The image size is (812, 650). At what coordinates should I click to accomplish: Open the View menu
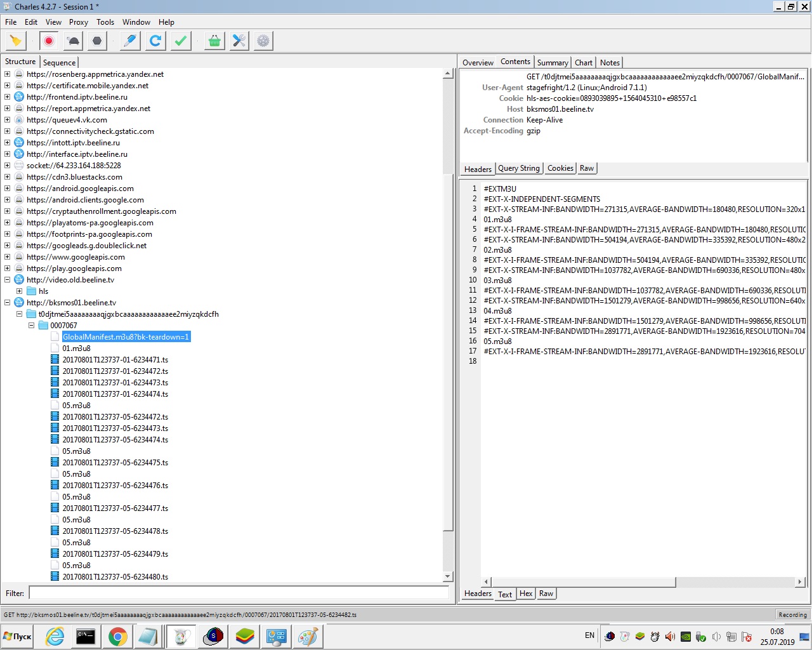(54, 22)
